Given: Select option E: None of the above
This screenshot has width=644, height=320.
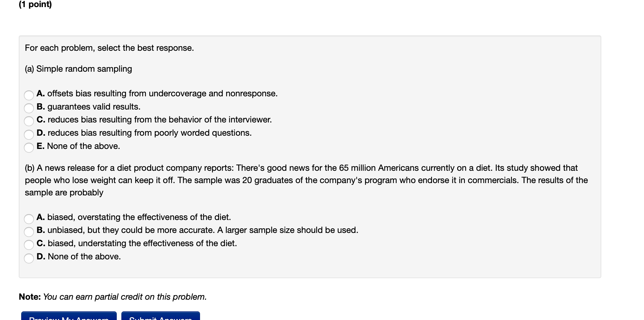Looking at the screenshot, I should 29,148.
